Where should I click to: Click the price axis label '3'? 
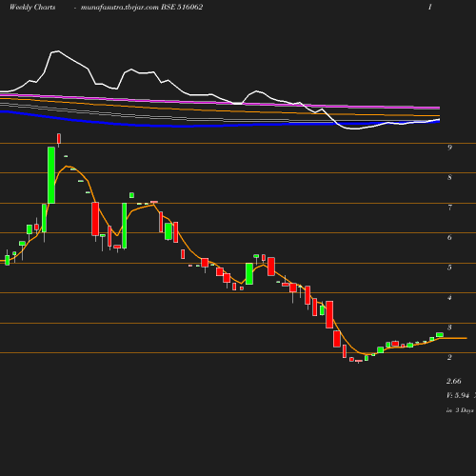(449, 327)
